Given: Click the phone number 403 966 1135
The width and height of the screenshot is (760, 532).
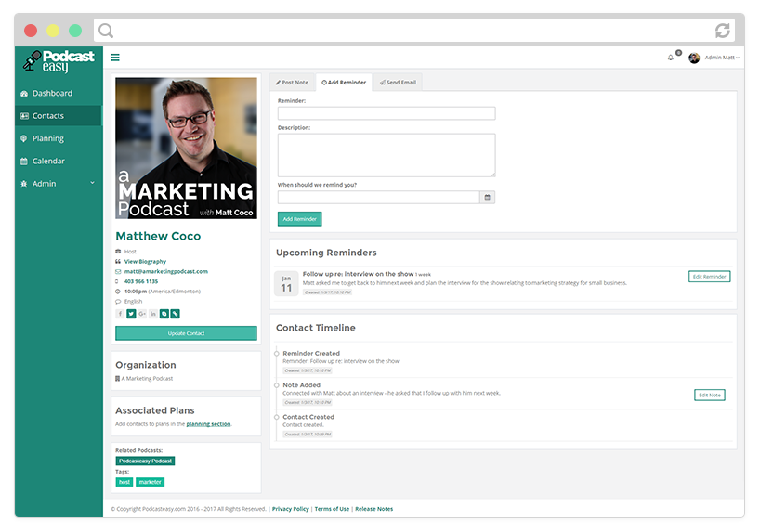Looking at the screenshot, I should [x=141, y=281].
